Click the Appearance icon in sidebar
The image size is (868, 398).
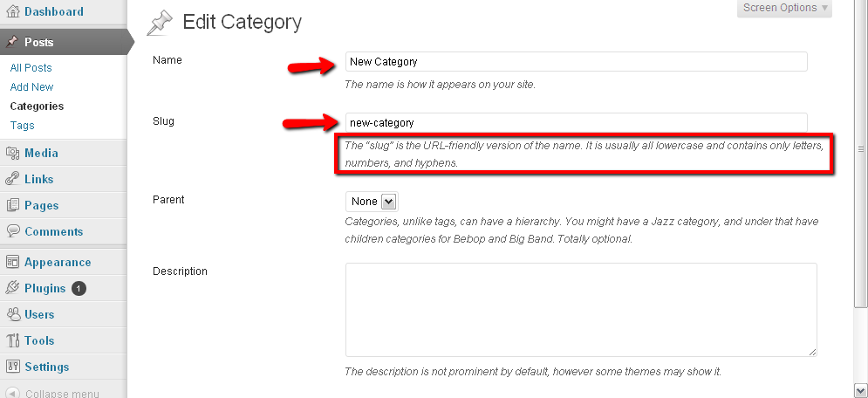(x=13, y=263)
